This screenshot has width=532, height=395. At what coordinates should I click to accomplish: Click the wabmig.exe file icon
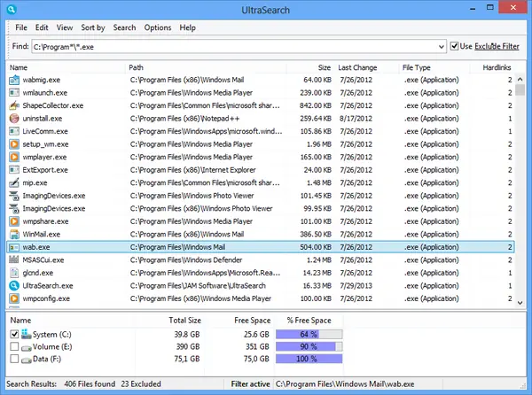pos(14,80)
